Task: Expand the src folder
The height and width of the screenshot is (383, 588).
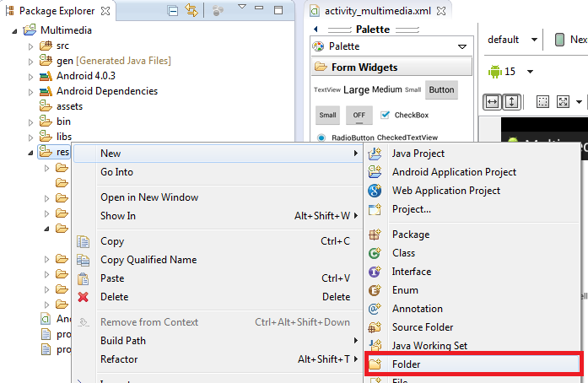Action: (30, 46)
